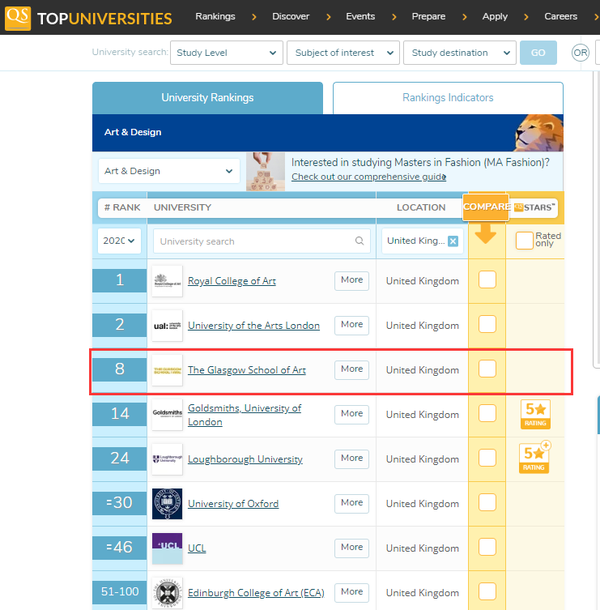Click the arrow after Events in navbar
The height and width of the screenshot is (610, 600).
point(394,17)
